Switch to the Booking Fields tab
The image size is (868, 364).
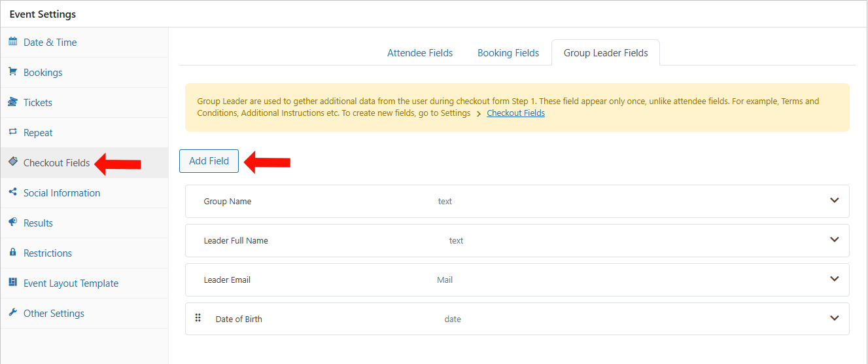[508, 53]
